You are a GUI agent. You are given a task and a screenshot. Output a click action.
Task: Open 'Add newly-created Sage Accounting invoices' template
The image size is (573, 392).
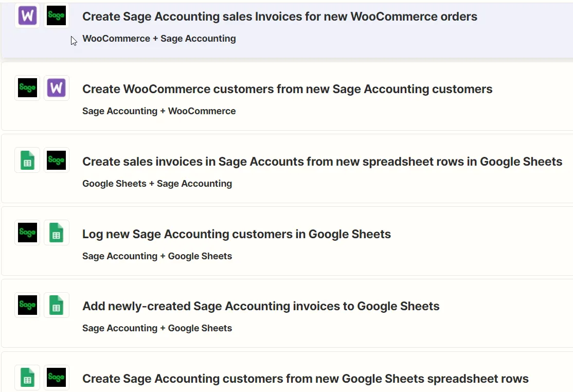[x=261, y=306]
